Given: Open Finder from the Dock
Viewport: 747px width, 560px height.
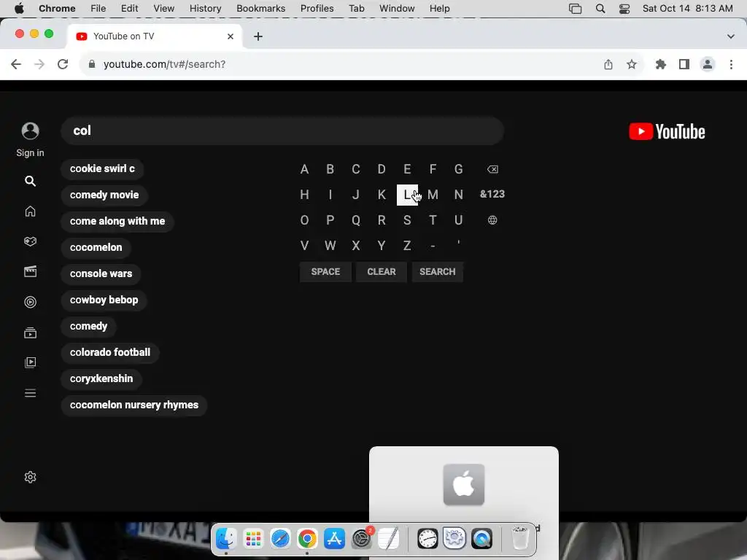Looking at the screenshot, I should pyautogui.click(x=226, y=539).
